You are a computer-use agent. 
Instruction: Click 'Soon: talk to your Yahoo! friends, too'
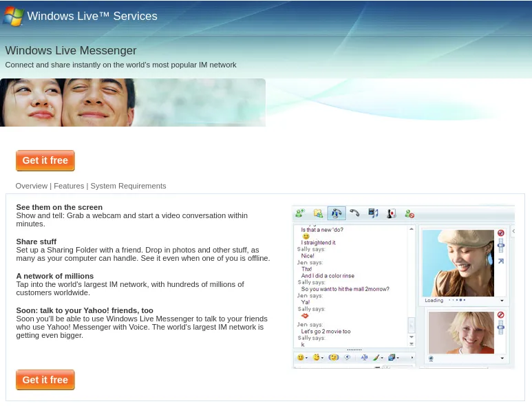tap(85, 310)
